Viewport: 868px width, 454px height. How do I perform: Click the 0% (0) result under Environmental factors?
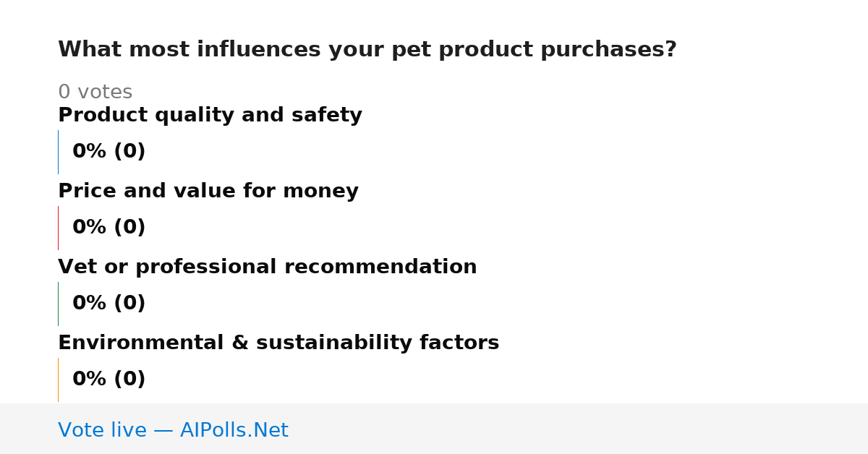pos(109,380)
